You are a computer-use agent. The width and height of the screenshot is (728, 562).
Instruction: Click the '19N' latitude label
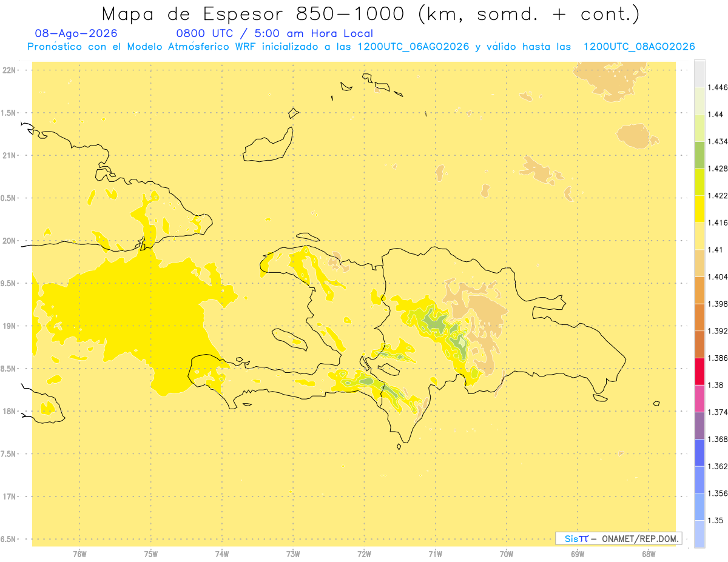9,326
